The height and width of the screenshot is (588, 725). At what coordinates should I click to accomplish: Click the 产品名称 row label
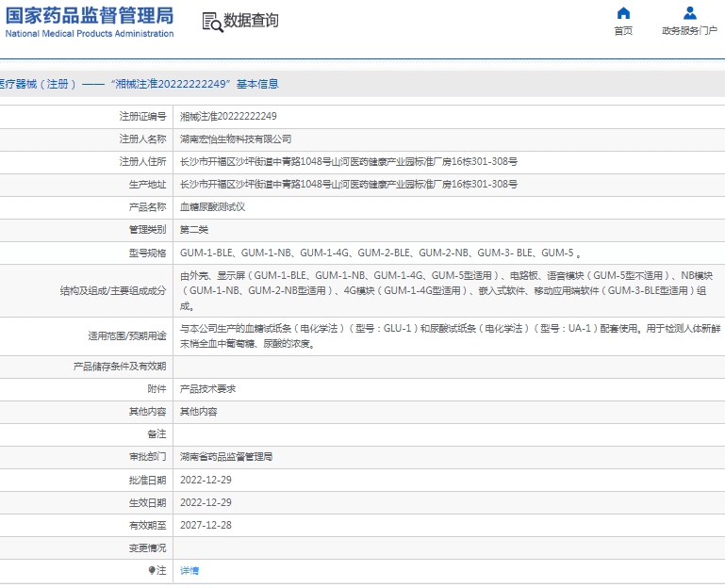147,207
